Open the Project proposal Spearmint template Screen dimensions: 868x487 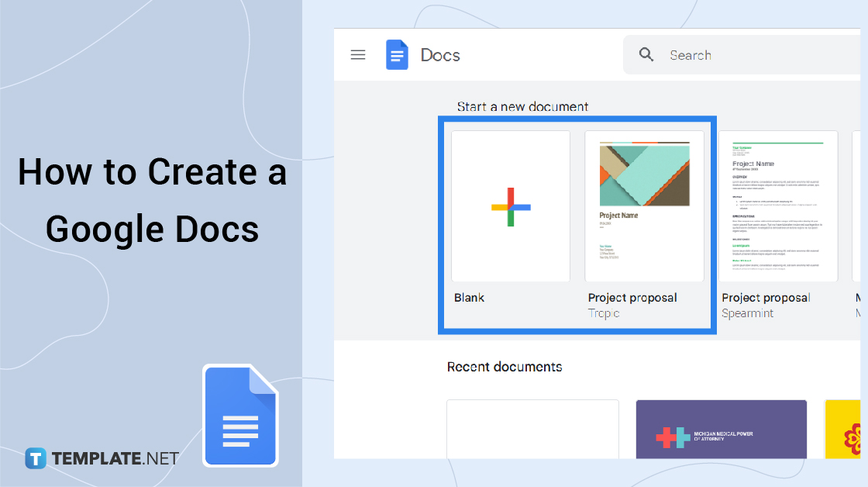click(778, 206)
